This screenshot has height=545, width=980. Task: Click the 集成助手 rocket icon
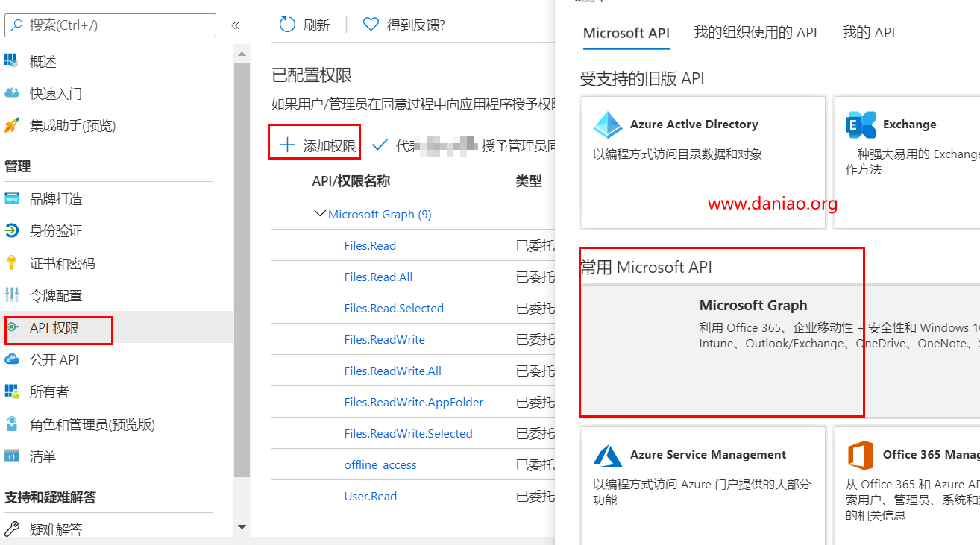[11, 125]
